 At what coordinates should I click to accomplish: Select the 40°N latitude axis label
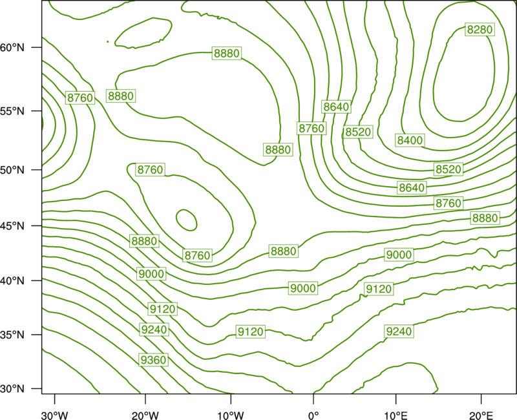pos(12,280)
